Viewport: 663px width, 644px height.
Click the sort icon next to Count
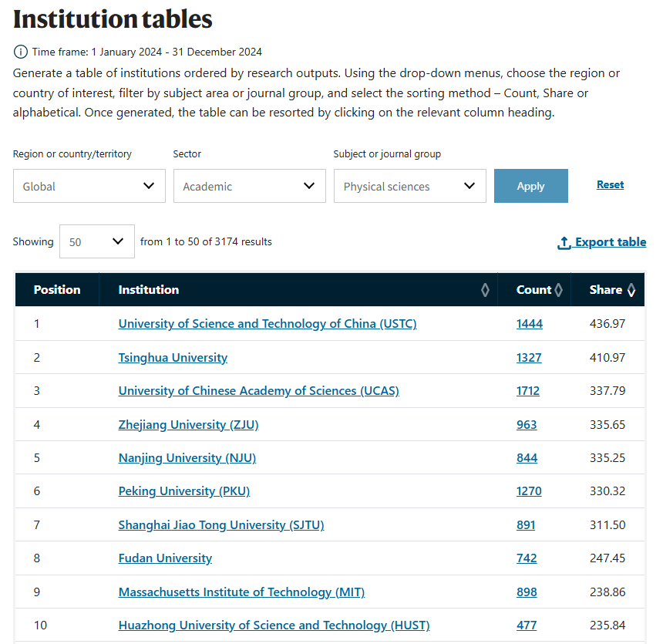pyautogui.click(x=558, y=290)
